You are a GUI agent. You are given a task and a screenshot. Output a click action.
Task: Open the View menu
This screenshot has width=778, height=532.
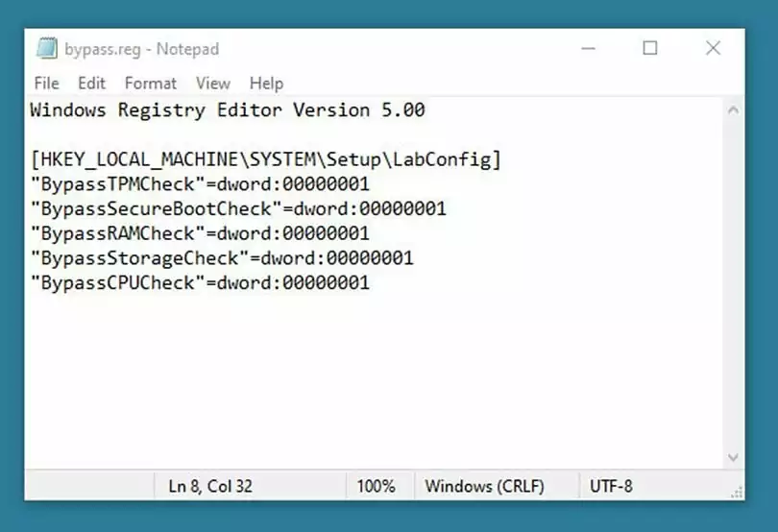coord(213,84)
